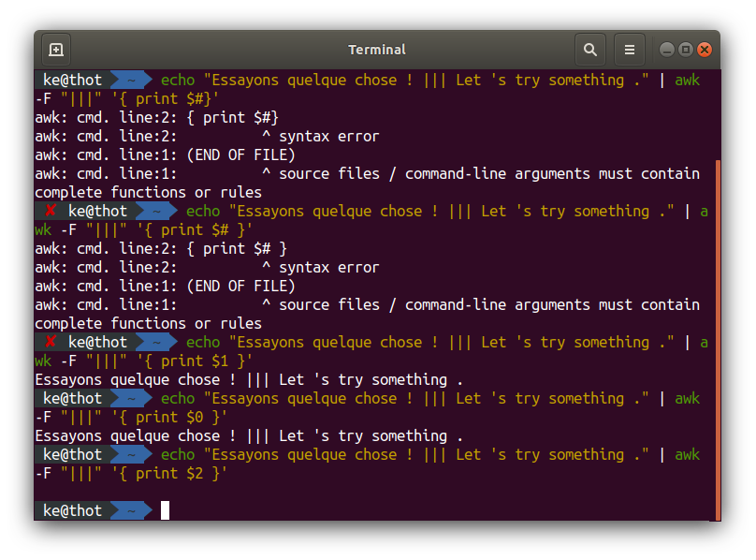
Task: Click the block cursor at the last prompt
Action: [165, 510]
